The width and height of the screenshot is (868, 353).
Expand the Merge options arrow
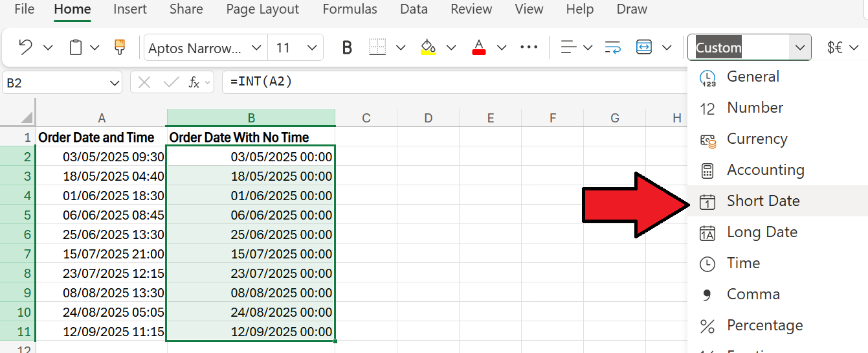[667, 47]
